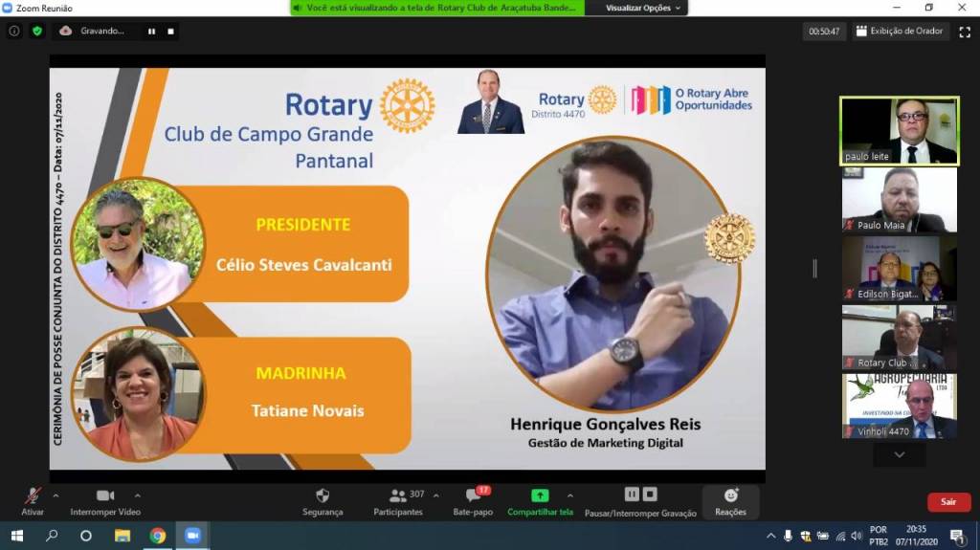Enter full screen mode
Image resolution: width=980 pixels, height=550 pixels.
coord(965,32)
